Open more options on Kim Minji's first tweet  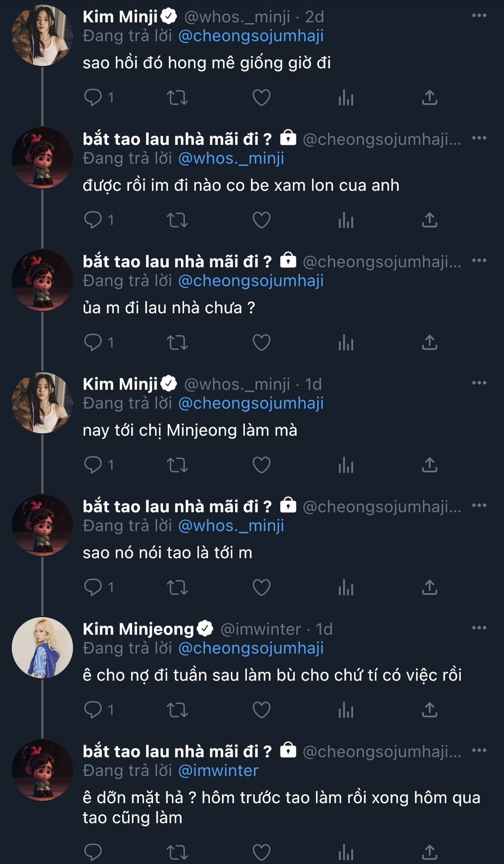click(479, 16)
